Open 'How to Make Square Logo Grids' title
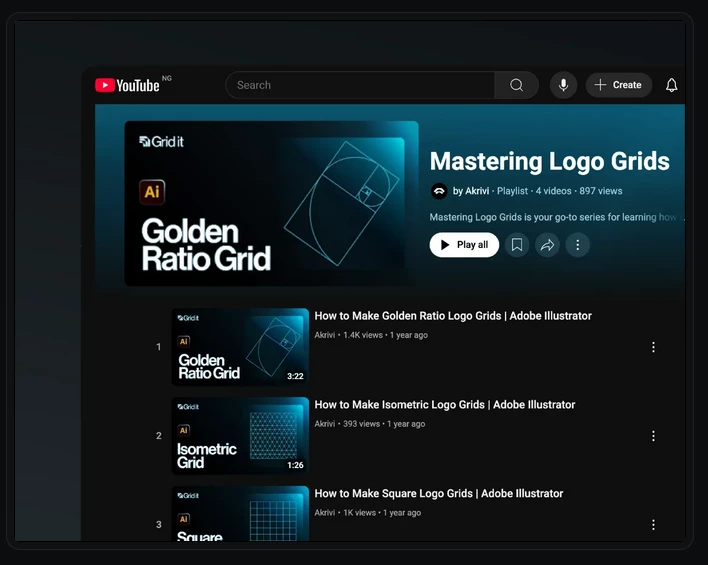The image size is (708, 565). tap(439, 494)
